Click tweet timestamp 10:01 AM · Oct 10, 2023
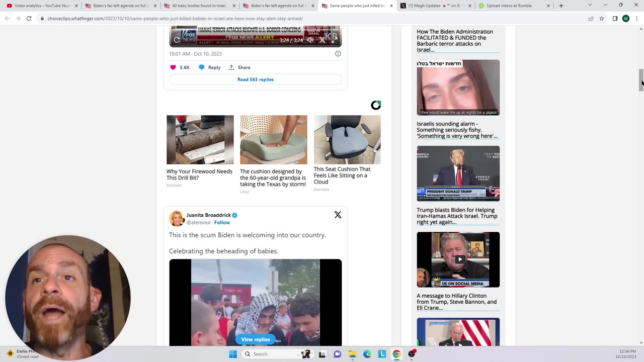Image resolution: width=644 pixels, height=362 pixels. tap(195, 54)
